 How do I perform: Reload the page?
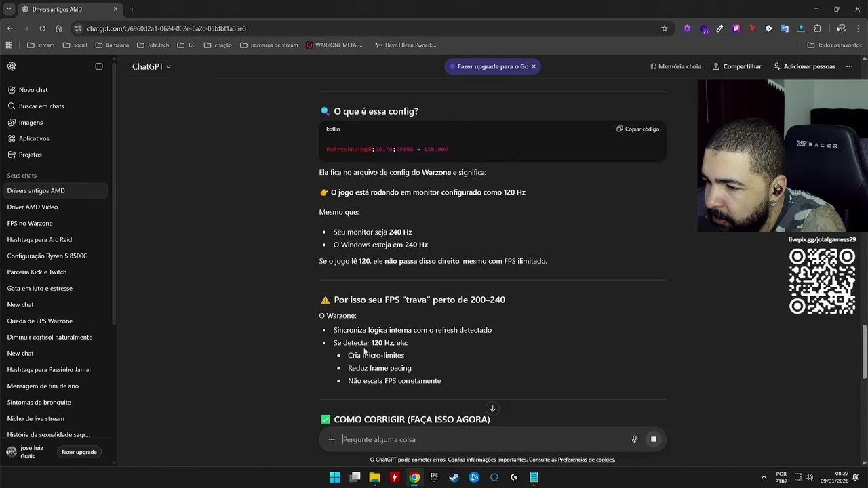coord(42,28)
